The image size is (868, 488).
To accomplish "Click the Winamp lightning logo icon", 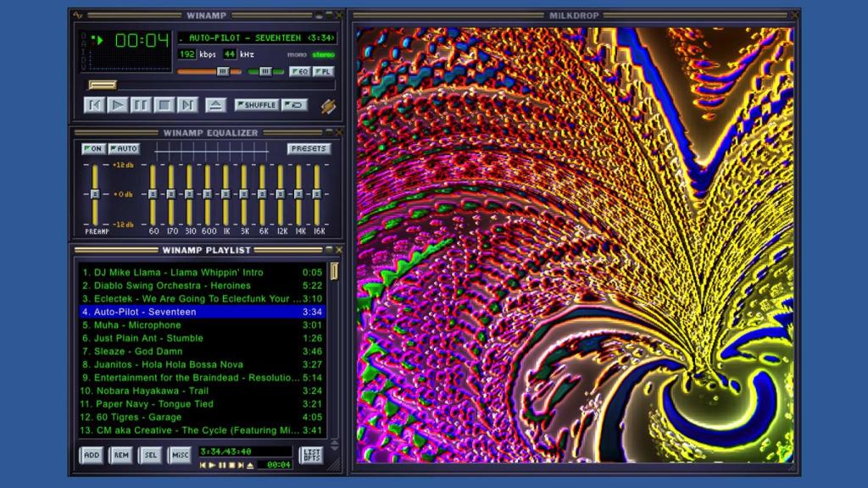I will coord(327,105).
